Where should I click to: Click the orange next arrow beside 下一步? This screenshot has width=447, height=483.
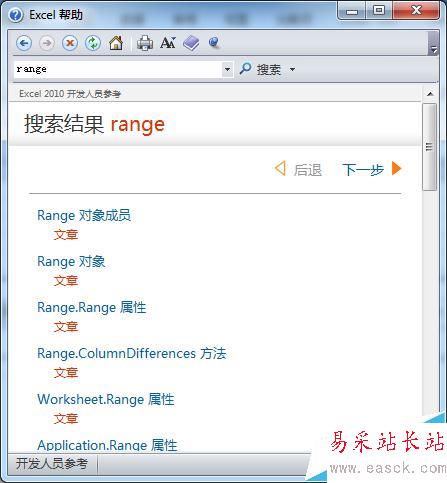(397, 168)
